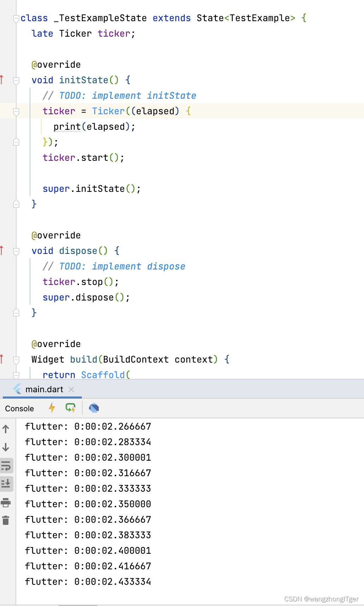364x606 pixels.
Task: Click 'ticker.start();' code line
Action: pos(83,158)
